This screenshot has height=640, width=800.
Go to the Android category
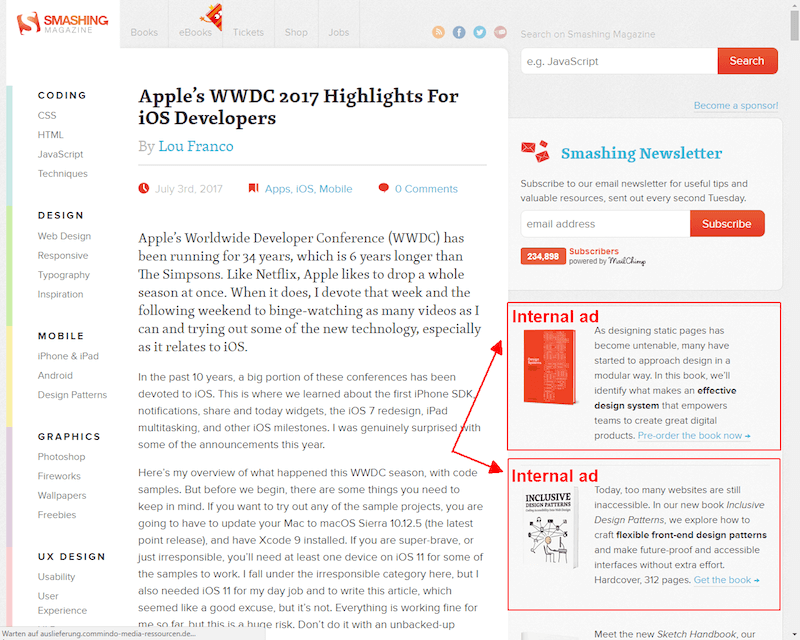[55, 376]
